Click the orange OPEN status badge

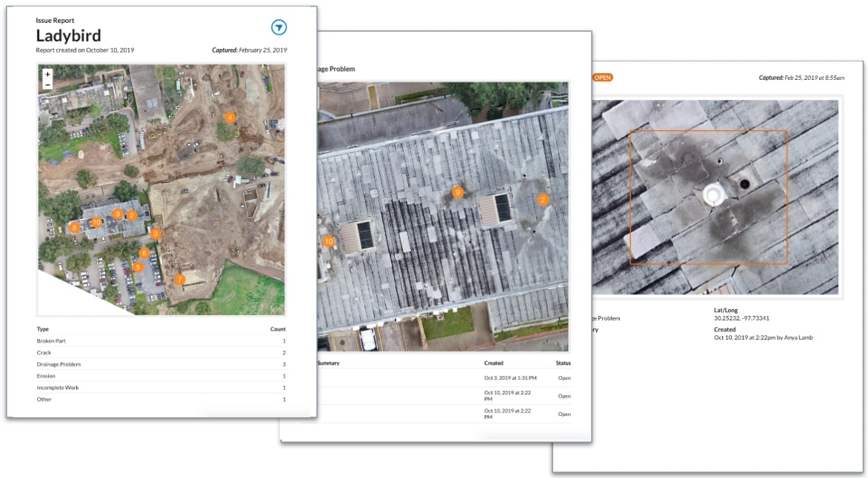602,78
